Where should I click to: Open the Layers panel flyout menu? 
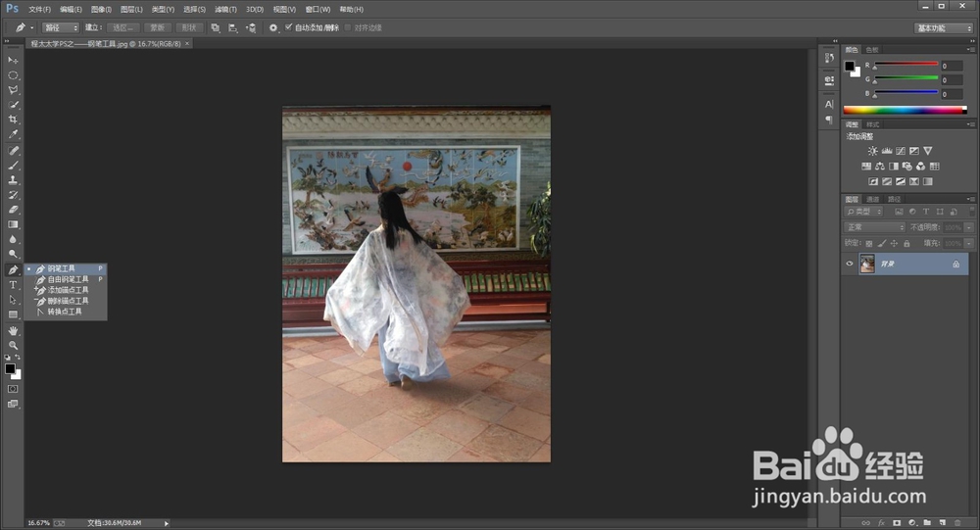click(x=970, y=200)
